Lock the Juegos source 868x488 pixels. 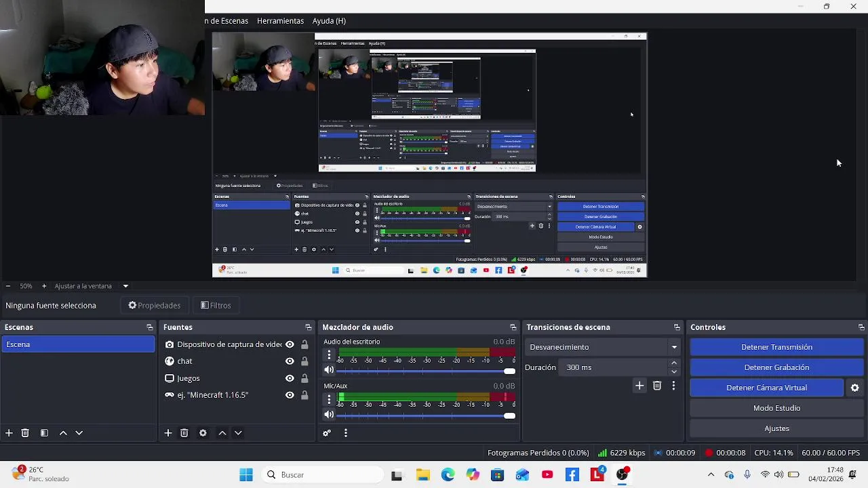304,378
